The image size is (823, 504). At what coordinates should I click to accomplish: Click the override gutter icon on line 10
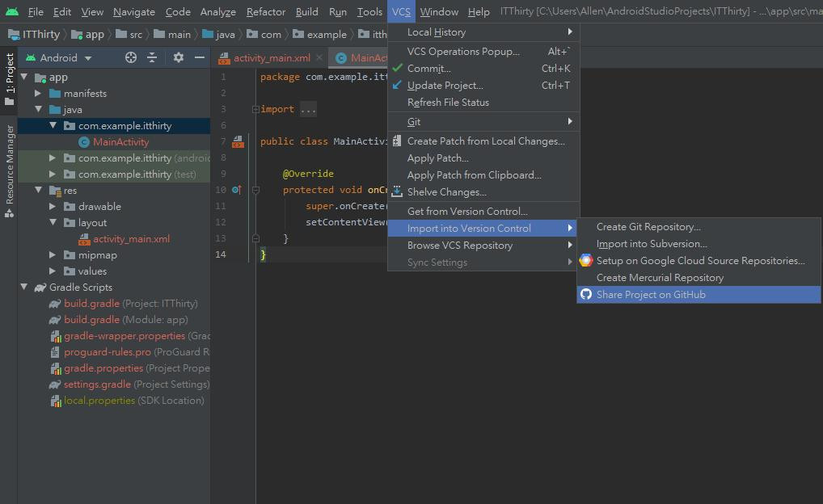237,190
